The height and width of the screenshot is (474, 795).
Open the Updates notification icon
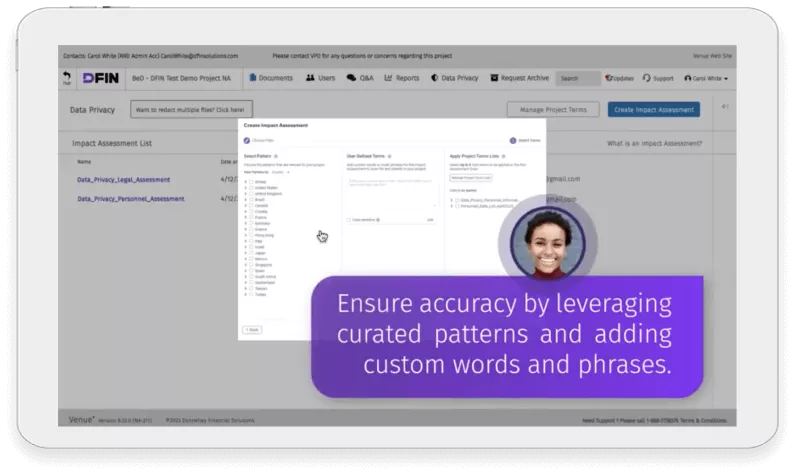pyautogui.click(x=608, y=78)
